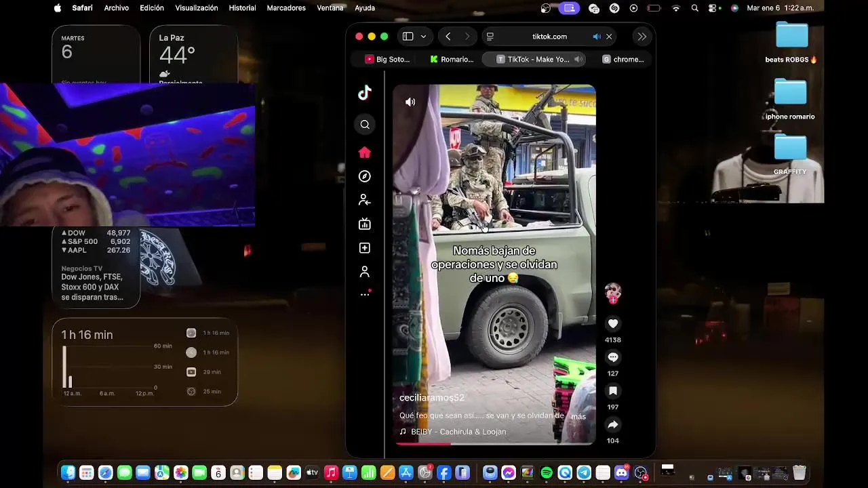Screen dimensions: 868x488
Task: Open date and time 'Mar ene 6'
Action: coord(781,8)
